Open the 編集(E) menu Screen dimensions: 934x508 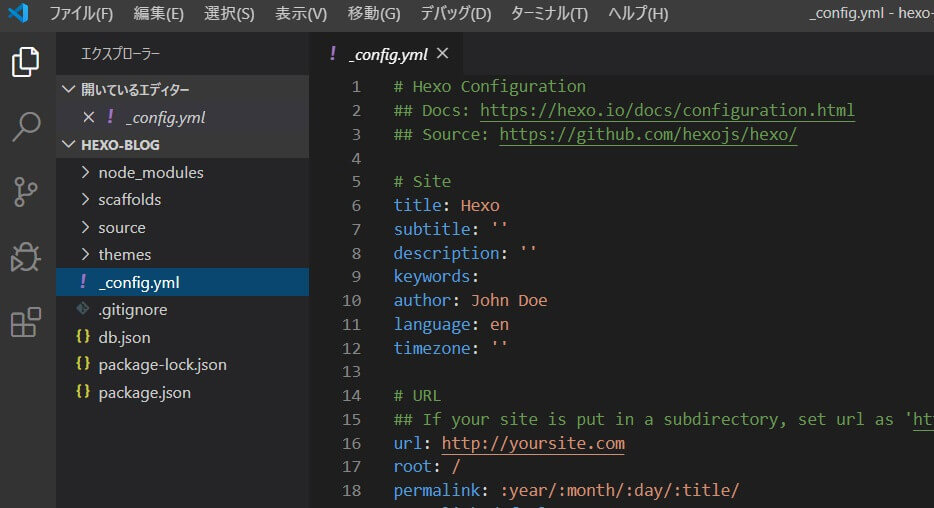158,13
